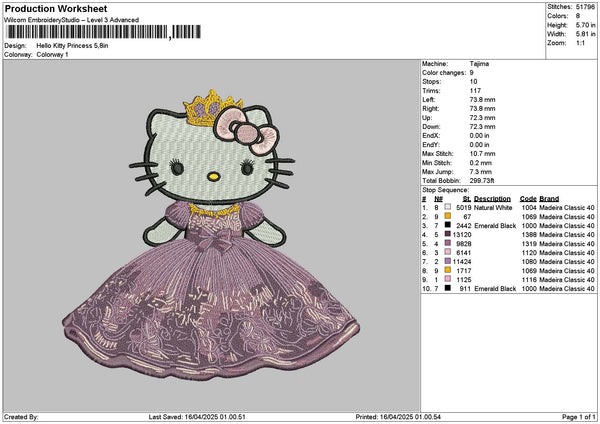Click thread code 1120 in stop 6

529,253
